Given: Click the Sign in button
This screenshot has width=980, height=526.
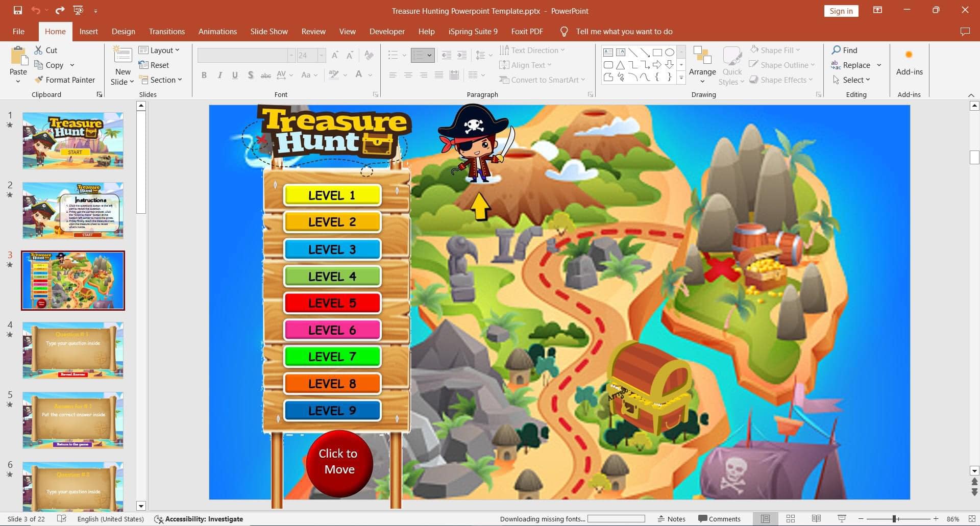Looking at the screenshot, I should (841, 11).
